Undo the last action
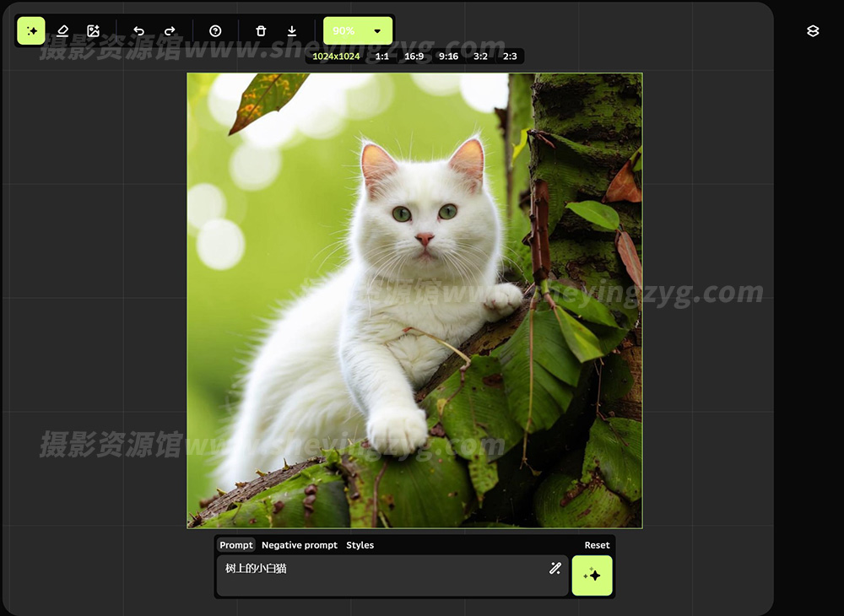Image resolution: width=844 pixels, height=616 pixels. point(139,31)
